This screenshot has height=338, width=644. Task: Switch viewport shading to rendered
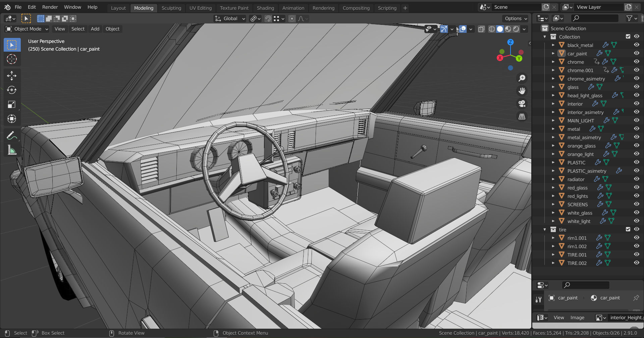516,29
